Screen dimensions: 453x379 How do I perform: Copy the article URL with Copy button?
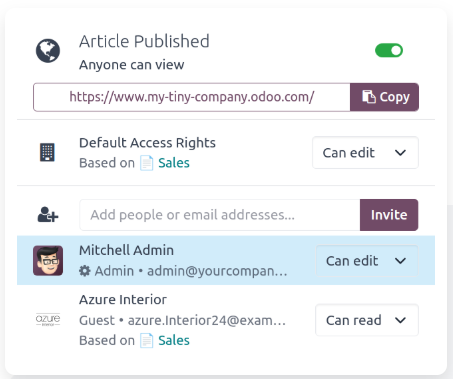(385, 97)
